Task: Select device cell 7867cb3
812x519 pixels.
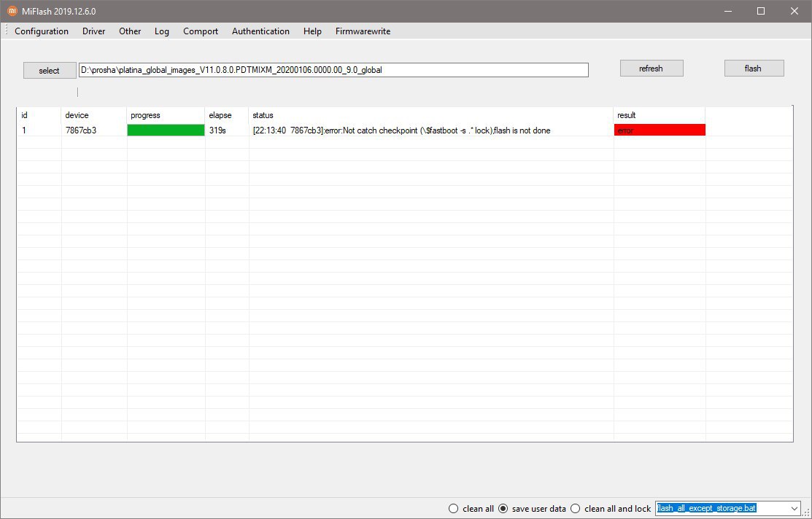Action: point(93,130)
